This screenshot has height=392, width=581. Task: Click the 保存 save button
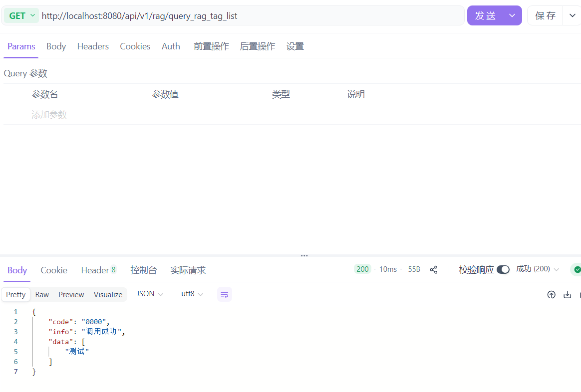[x=545, y=15]
